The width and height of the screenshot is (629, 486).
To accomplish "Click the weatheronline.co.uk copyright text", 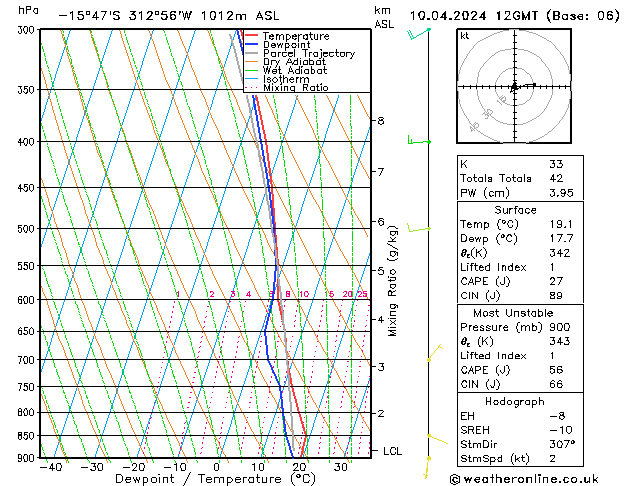I will pyautogui.click(x=524, y=479).
